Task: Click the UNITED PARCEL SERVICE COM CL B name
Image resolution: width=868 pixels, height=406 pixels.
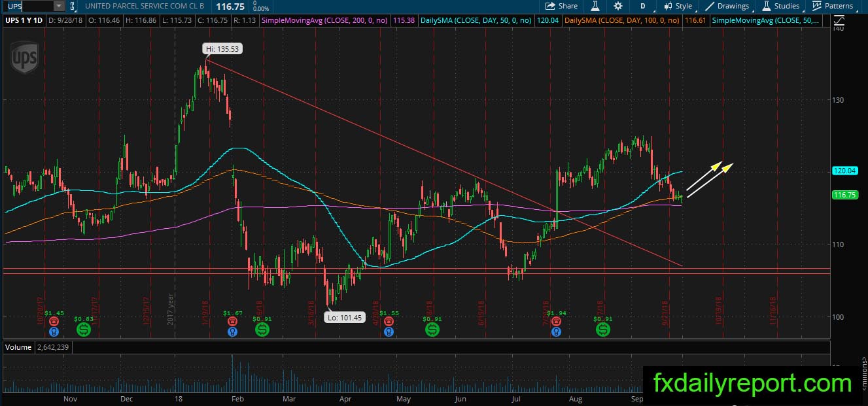Action: [145, 6]
